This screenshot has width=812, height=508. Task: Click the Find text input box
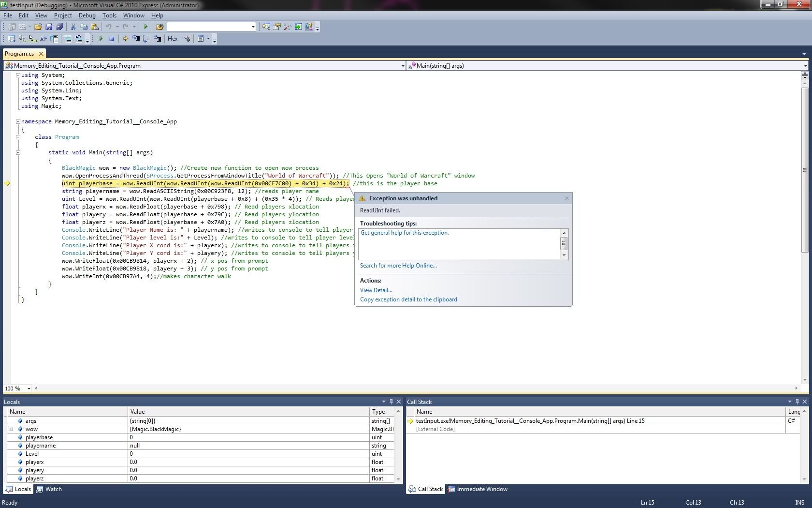coord(208,27)
